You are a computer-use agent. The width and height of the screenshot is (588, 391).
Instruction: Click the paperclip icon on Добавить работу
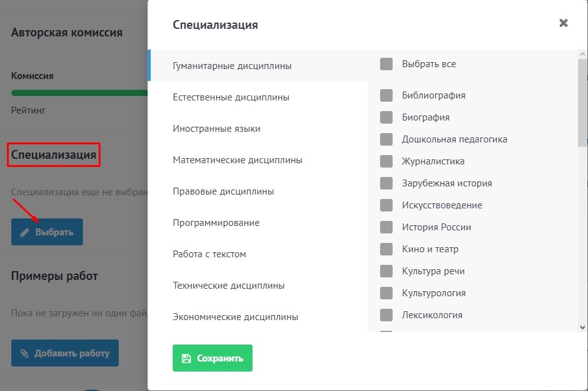[x=24, y=353]
